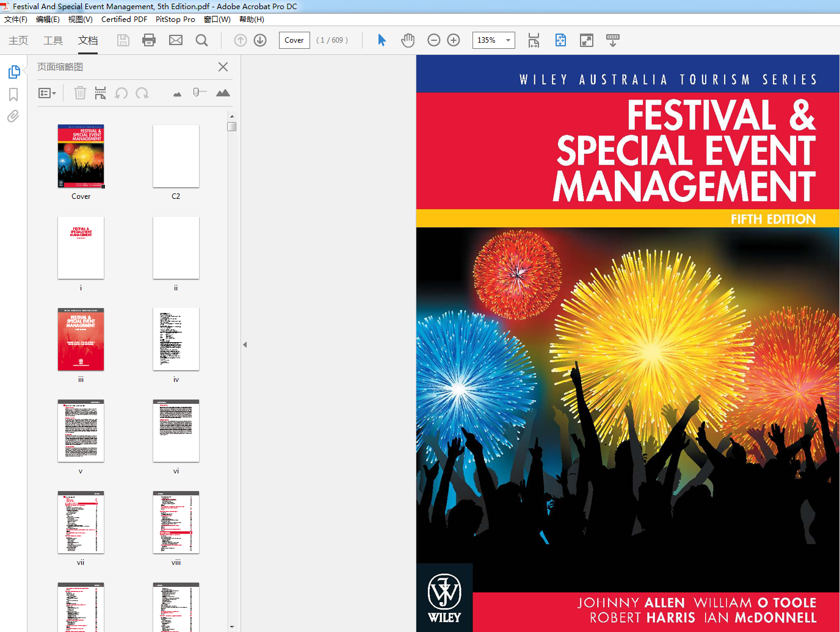The width and height of the screenshot is (840, 632).
Task: Rotate page clockwise icon
Action: pos(142,93)
